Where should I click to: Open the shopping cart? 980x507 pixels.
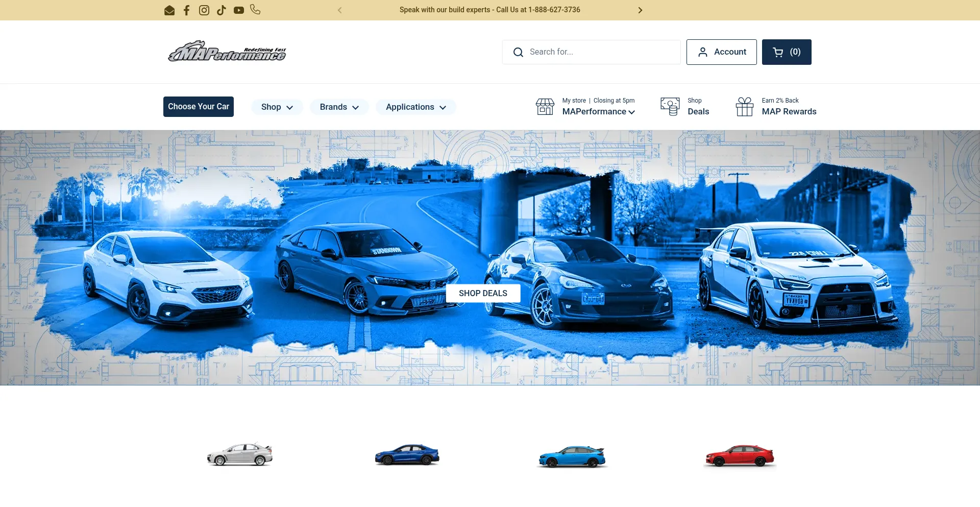(x=786, y=52)
